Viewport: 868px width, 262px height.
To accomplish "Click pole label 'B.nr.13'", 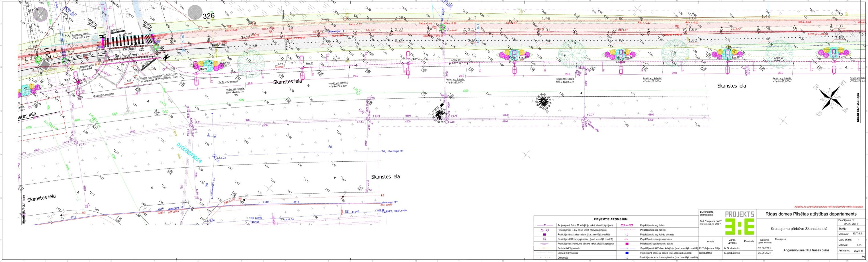I will pyautogui.click(x=522, y=58).
